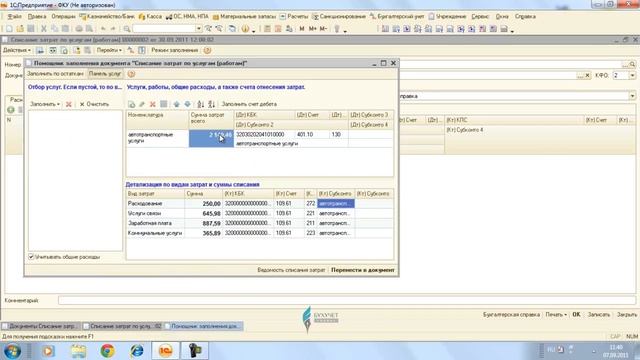Click red Delete row icon in services table toolbar

pos(153,104)
